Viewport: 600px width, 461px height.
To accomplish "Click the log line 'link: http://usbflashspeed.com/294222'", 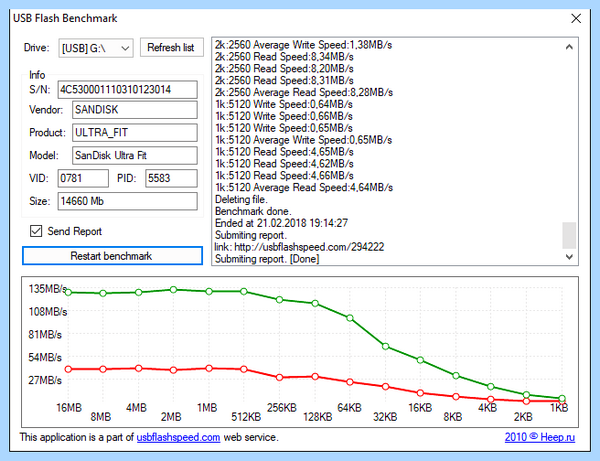I will click(x=300, y=247).
